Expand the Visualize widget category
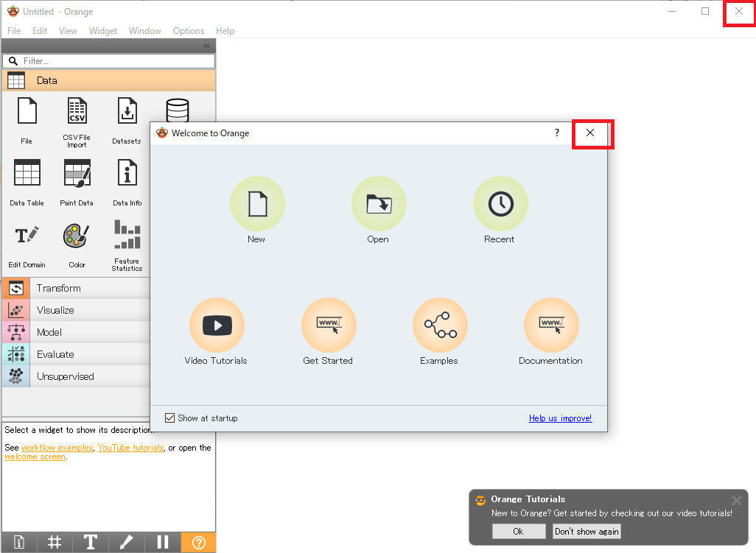The height and width of the screenshot is (553, 756). [55, 310]
